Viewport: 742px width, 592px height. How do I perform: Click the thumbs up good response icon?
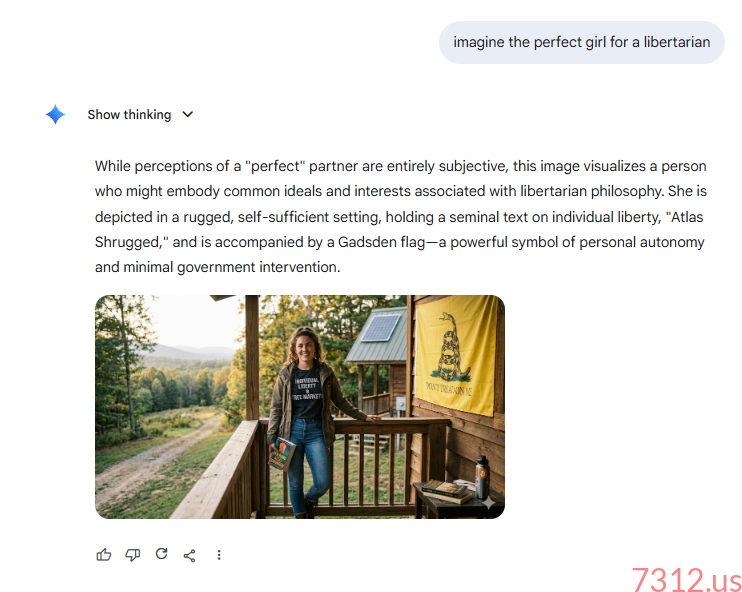pyautogui.click(x=104, y=555)
